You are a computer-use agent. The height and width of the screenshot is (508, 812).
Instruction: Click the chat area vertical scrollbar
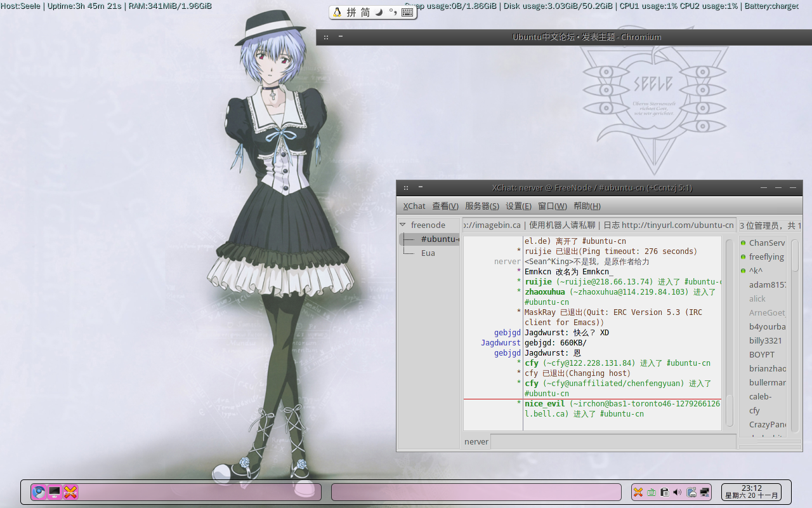(730, 333)
